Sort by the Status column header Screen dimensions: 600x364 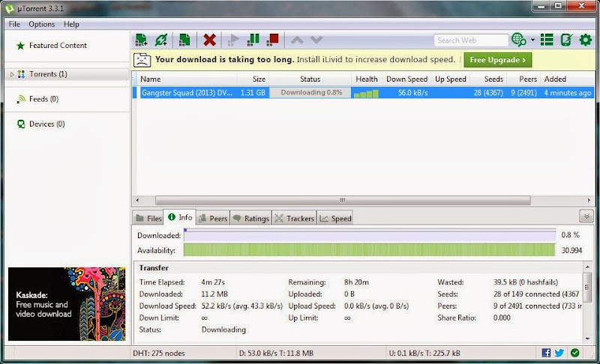pyautogui.click(x=310, y=79)
